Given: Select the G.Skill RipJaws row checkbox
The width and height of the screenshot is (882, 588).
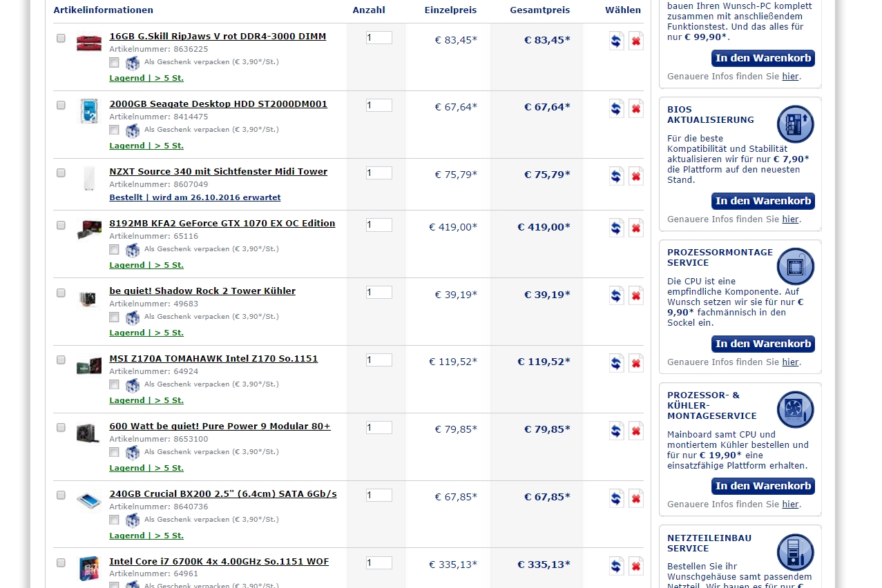Looking at the screenshot, I should click(x=61, y=39).
